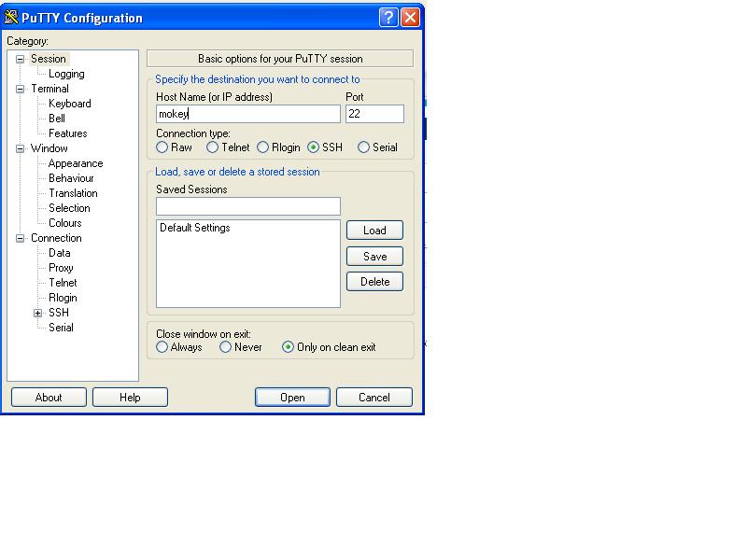Click the title bar help question-mark button
The width and height of the screenshot is (747, 560).
click(389, 18)
